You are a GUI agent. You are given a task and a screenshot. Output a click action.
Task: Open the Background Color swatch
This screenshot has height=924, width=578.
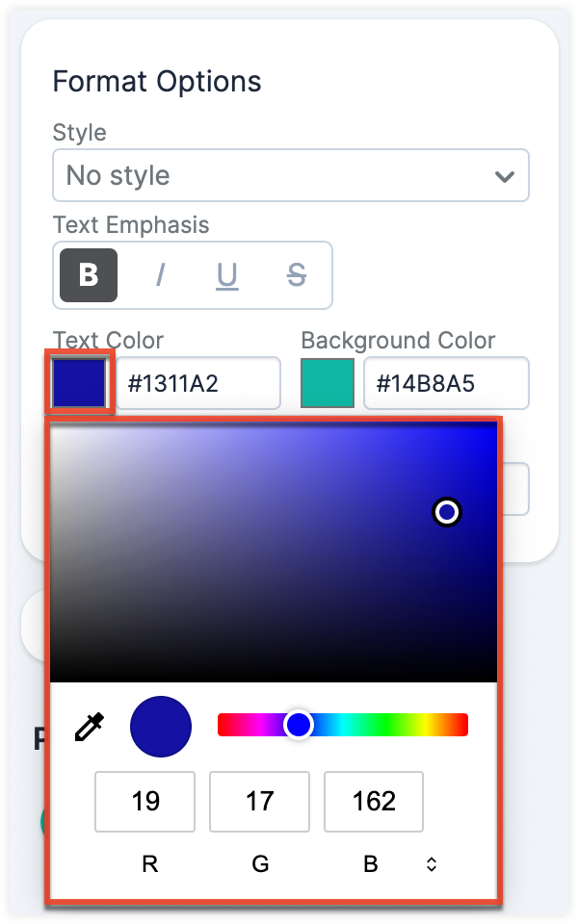click(327, 382)
